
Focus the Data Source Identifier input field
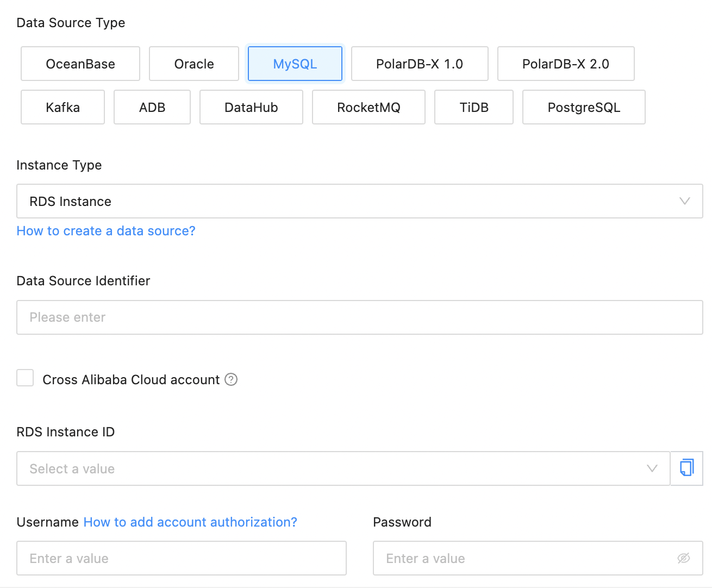click(x=359, y=317)
